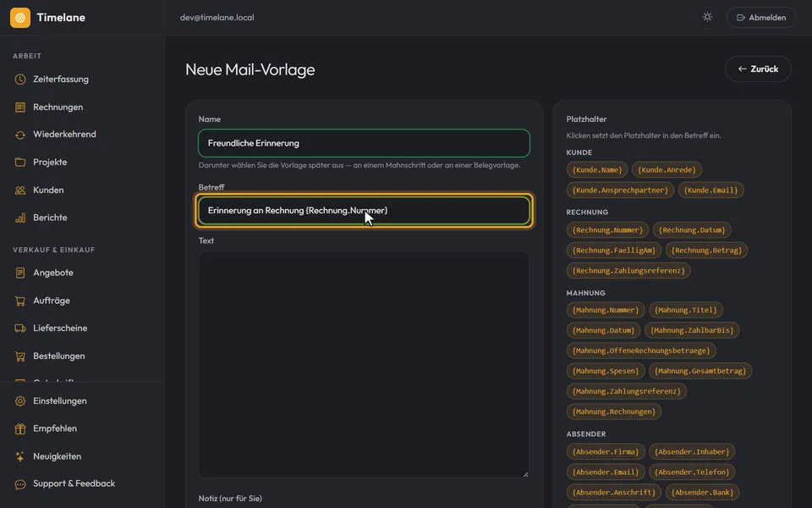Add the {Rechnung.FaelligAm} placeholder
The image size is (812, 508).
click(614, 251)
